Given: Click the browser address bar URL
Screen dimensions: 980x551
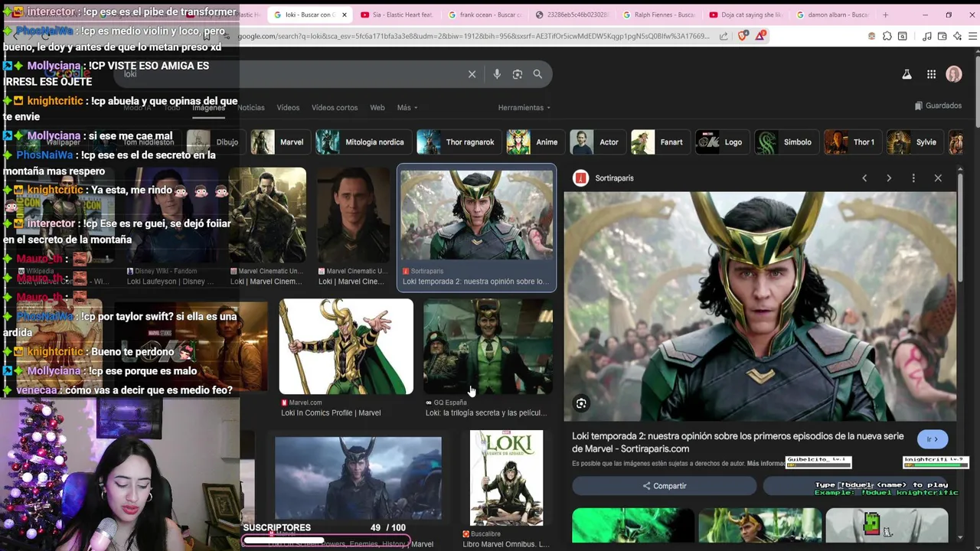Looking at the screenshot, I should [x=475, y=36].
